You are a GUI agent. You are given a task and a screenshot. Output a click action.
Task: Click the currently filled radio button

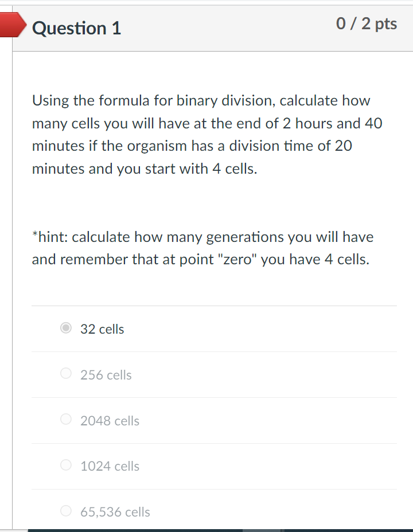[65, 328]
